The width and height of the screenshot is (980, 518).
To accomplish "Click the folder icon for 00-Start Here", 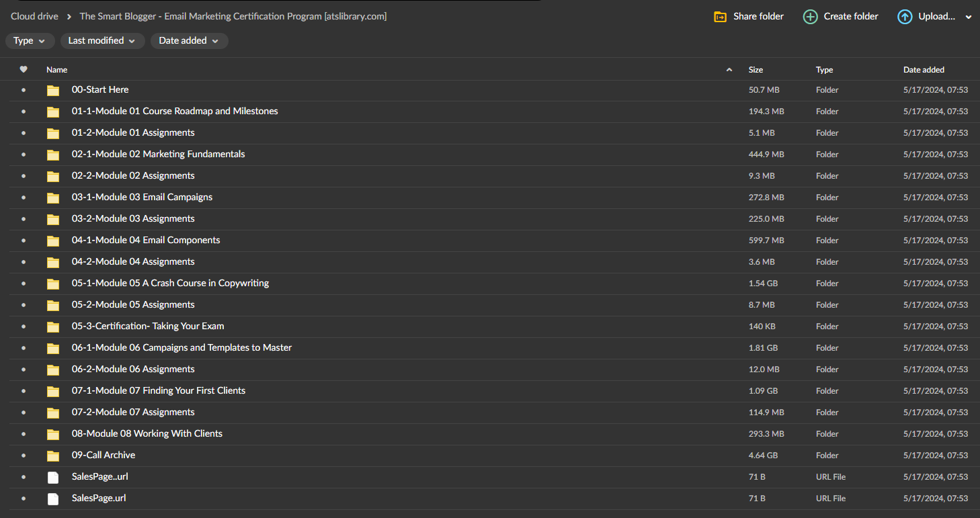I will (x=53, y=90).
